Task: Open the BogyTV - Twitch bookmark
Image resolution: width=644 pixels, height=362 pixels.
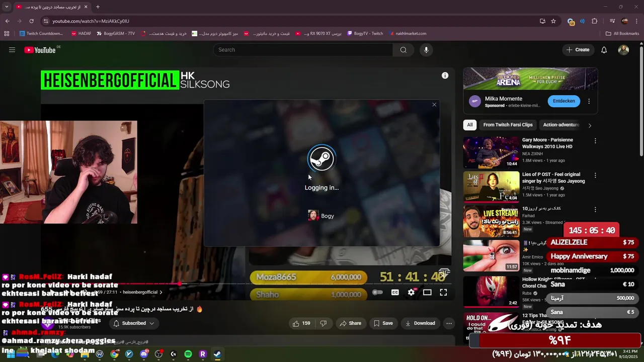Action: (365, 34)
